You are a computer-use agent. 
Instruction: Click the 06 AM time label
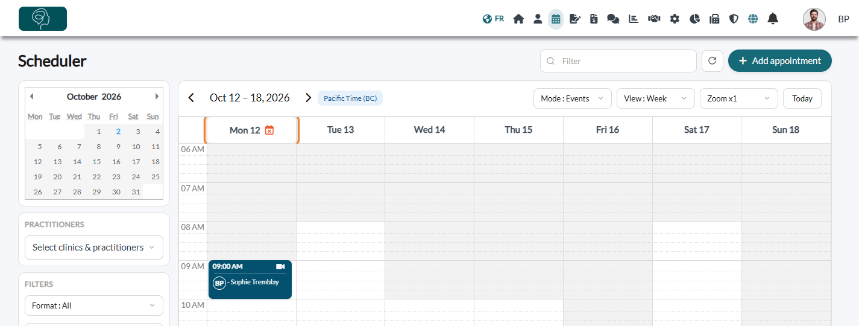(x=193, y=149)
